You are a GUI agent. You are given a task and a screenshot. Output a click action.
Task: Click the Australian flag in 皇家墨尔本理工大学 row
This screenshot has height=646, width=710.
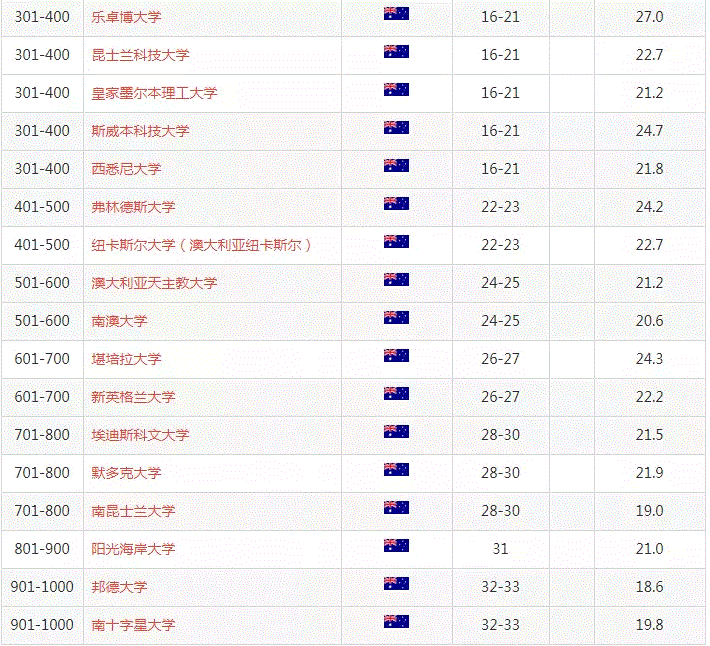click(396, 90)
